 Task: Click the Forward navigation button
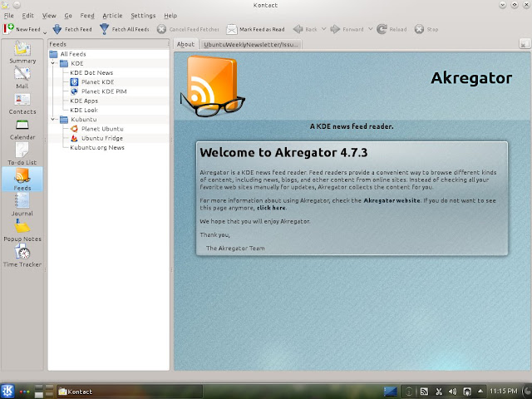coord(347,29)
